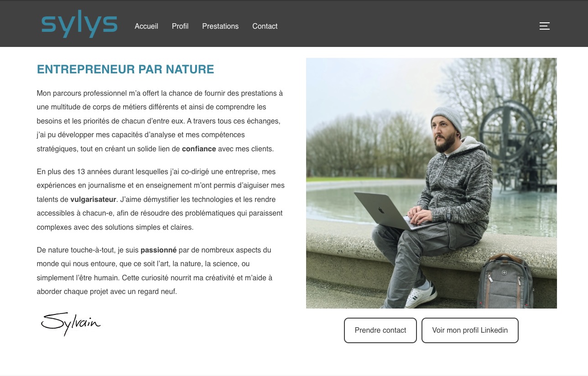Click the sylys logo in the header
The image size is (588, 376).
[x=79, y=26]
